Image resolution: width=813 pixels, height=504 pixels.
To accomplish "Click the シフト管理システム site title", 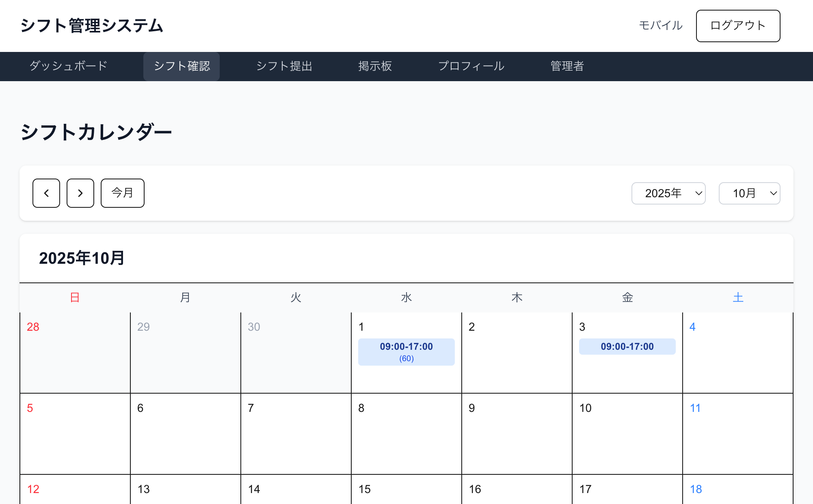I will (x=92, y=26).
